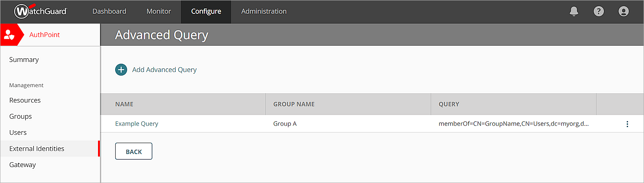The height and width of the screenshot is (183, 644).
Task: Open the Example Query link
Action: (137, 124)
